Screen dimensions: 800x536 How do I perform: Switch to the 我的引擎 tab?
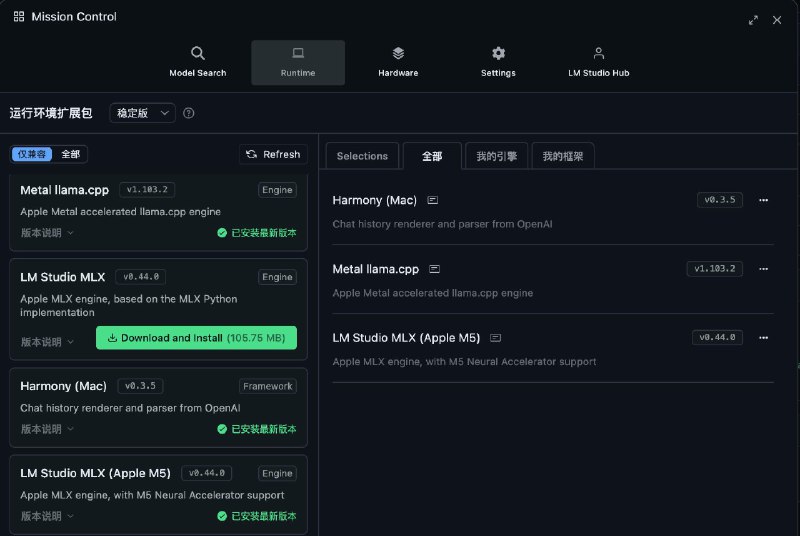click(x=496, y=156)
